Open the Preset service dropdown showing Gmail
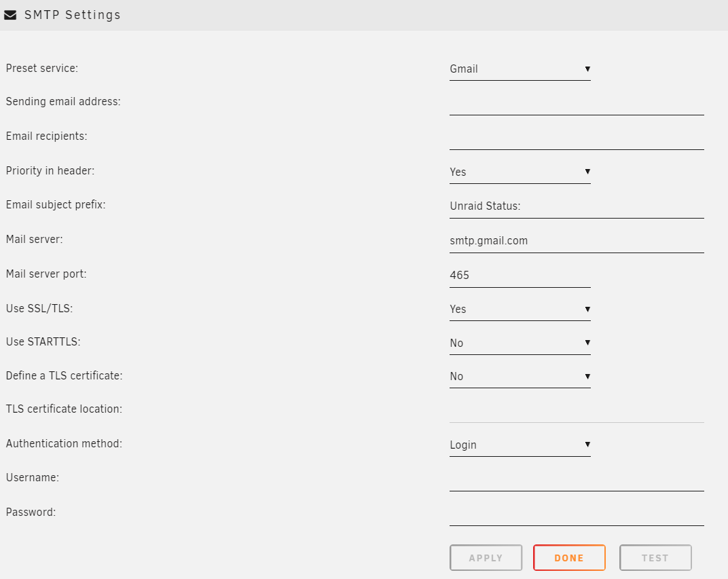728x579 pixels. 520,69
